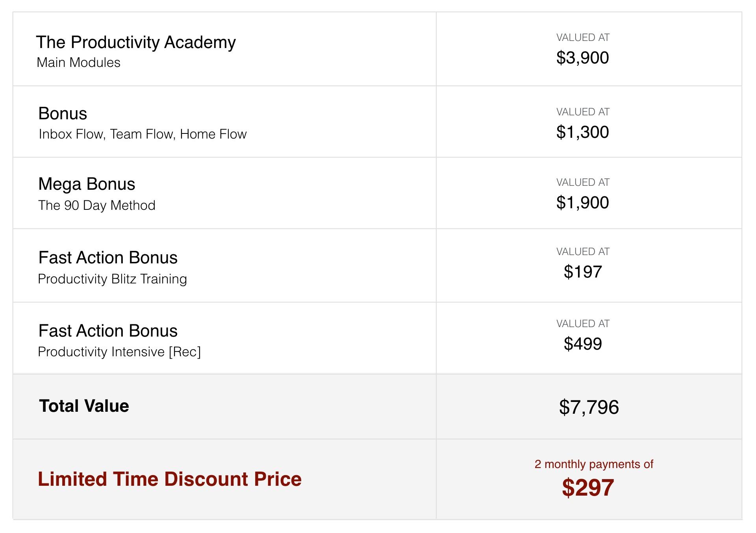Click the $1,900 Mega Bonus value

point(582,203)
